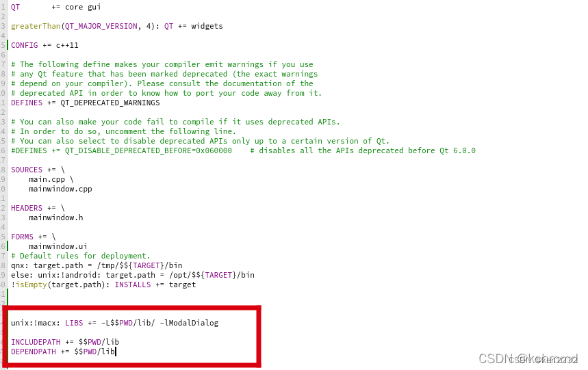
Task: Click the SOURCES keyword
Action: pyautogui.click(x=27, y=170)
